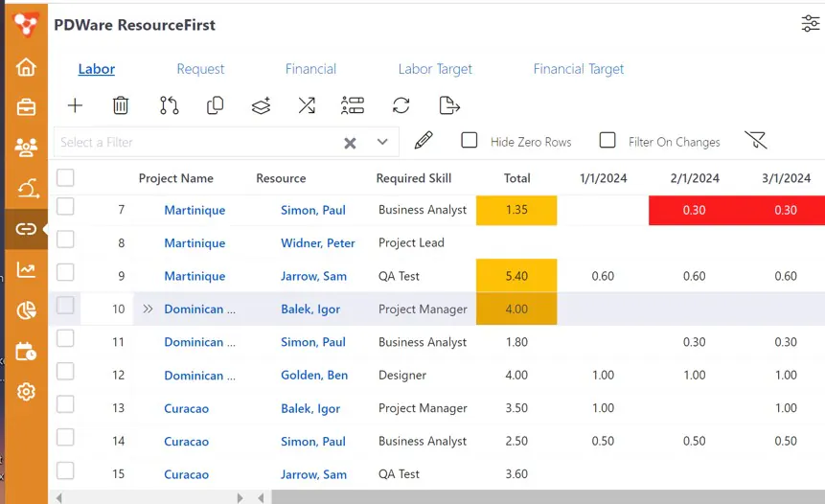Check the row 8 checkbox

point(65,240)
